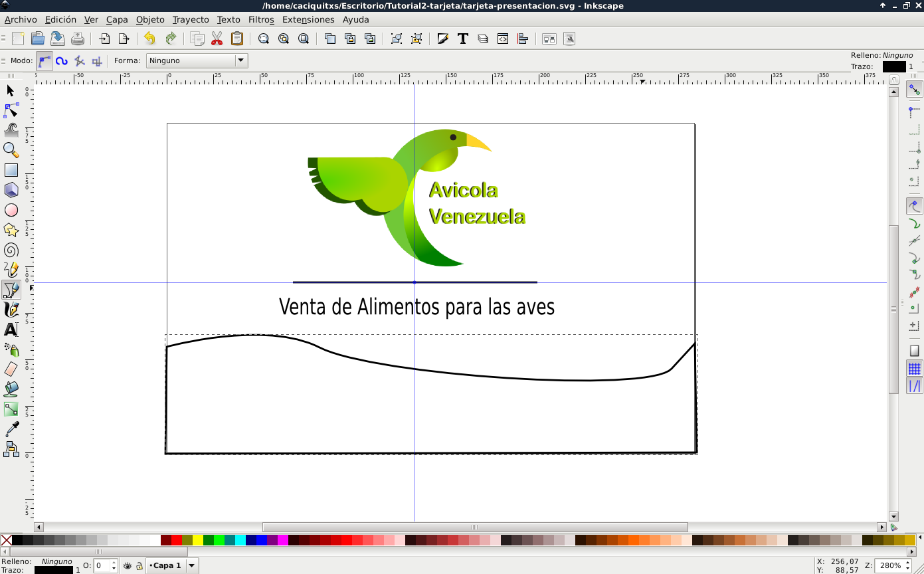Select the Star and polygon tool

[11, 230]
